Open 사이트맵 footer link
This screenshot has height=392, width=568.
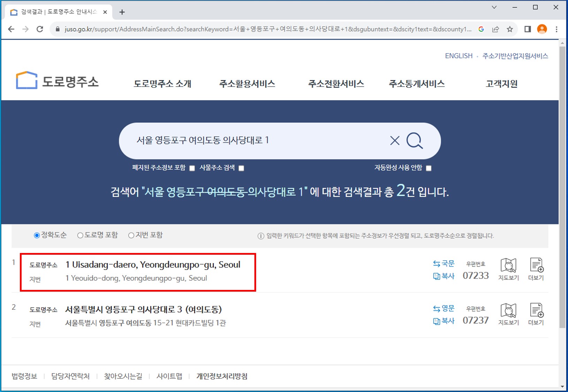click(169, 376)
